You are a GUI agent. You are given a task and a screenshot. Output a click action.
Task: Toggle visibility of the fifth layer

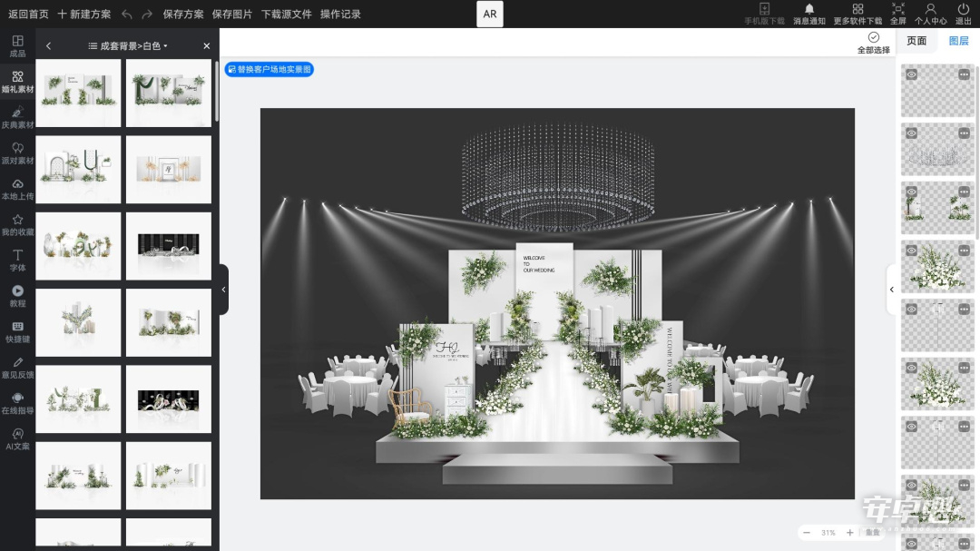[912, 309]
